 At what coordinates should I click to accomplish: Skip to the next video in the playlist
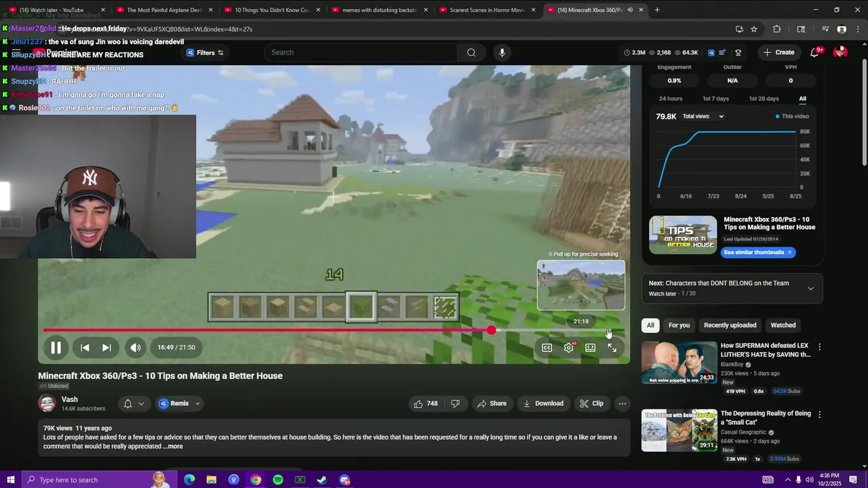(106, 348)
